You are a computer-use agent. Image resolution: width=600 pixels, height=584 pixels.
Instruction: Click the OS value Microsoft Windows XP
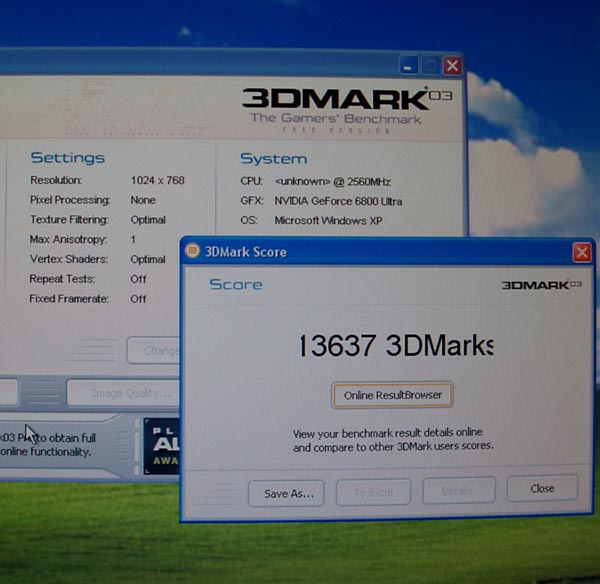328,221
